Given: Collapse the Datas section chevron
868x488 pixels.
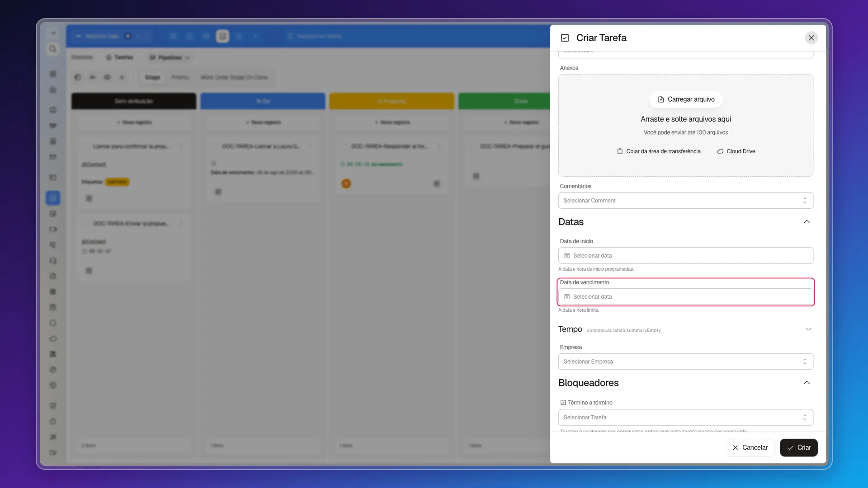Looking at the screenshot, I should (x=807, y=222).
